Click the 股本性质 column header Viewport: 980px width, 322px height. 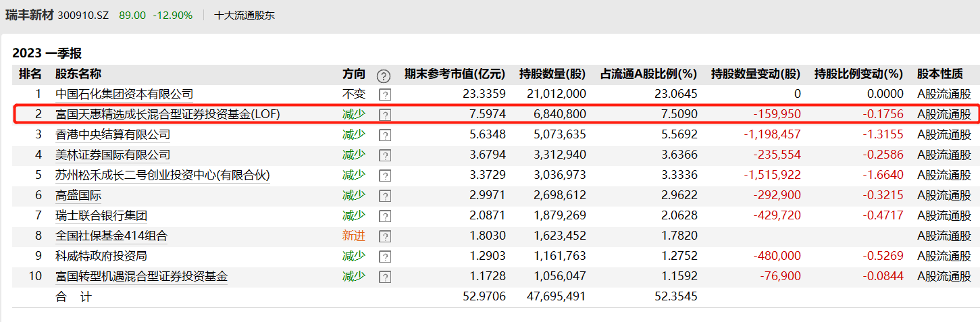[940, 74]
